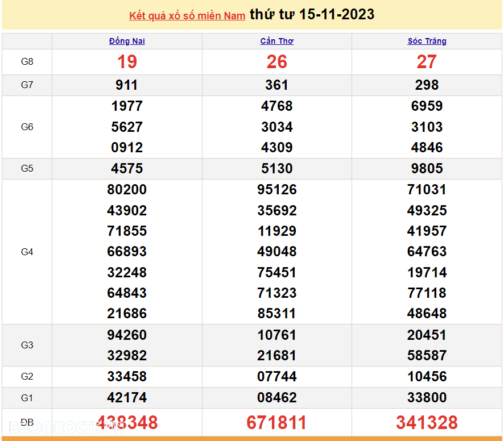Select the G4 number 71031
504x441 pixels.
(427, 189)
